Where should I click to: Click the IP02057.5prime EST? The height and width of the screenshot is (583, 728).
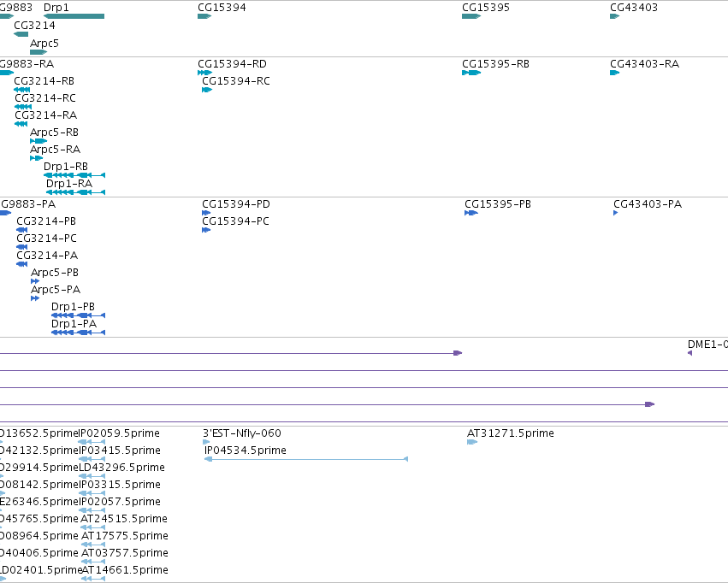click(92, 510)
